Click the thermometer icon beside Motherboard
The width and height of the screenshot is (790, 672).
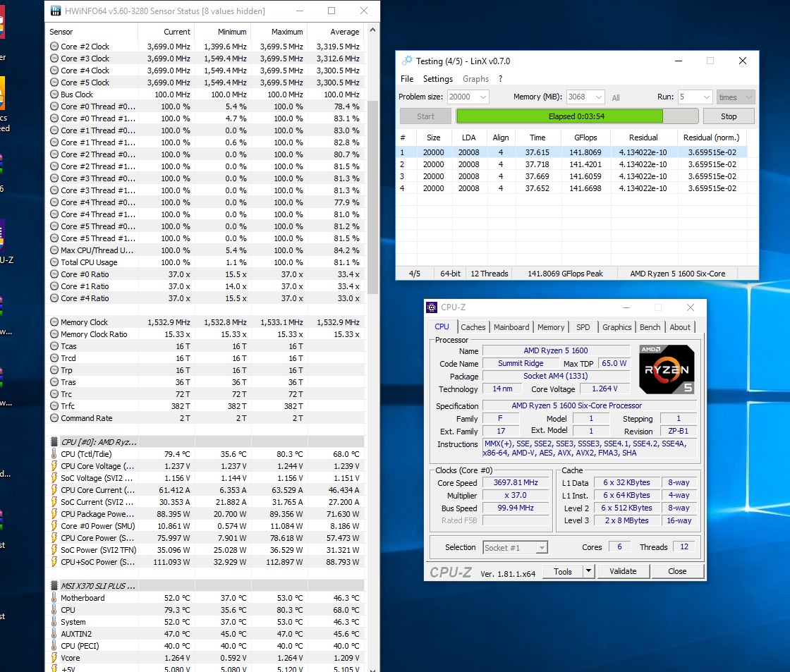(54, 598)
